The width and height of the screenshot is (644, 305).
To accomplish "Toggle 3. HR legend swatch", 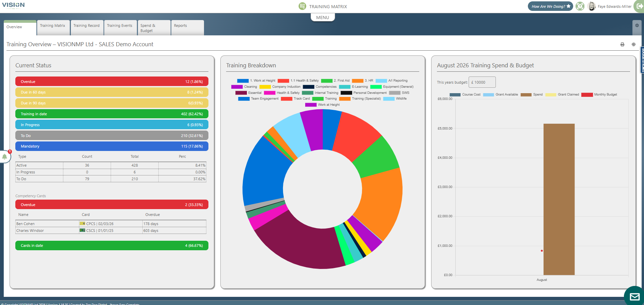I will pos(358,81).
